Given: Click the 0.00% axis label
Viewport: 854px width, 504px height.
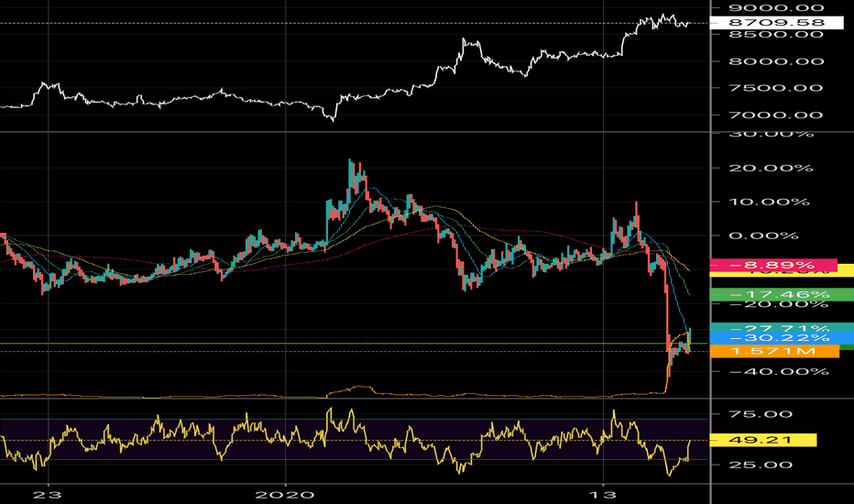Looking at the screenshot, I should point(763,236).
